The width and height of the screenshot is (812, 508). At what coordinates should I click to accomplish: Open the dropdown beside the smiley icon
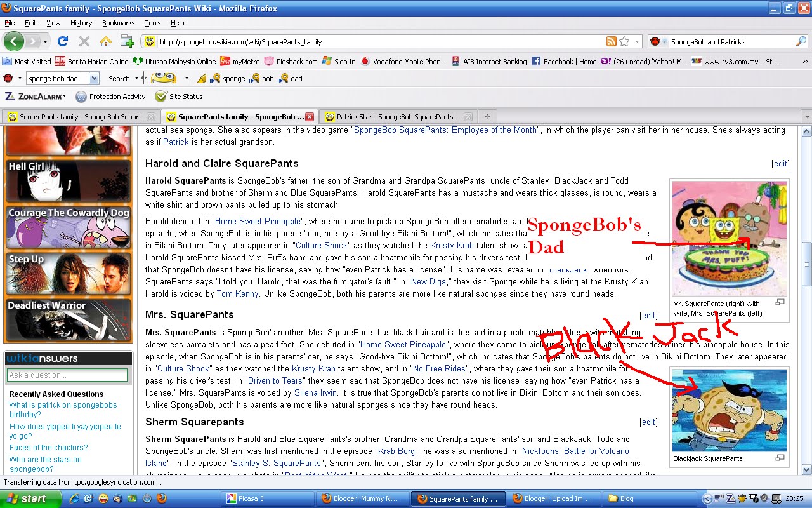click(187, 79)
